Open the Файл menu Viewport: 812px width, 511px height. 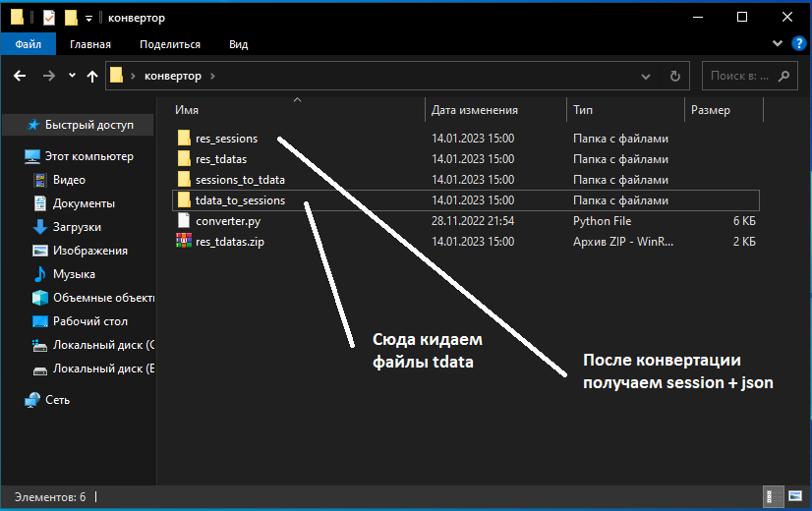(29, 44)
